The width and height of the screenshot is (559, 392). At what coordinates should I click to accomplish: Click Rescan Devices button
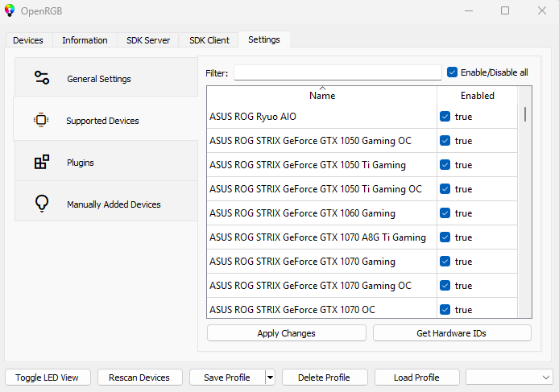coord(139,378)
